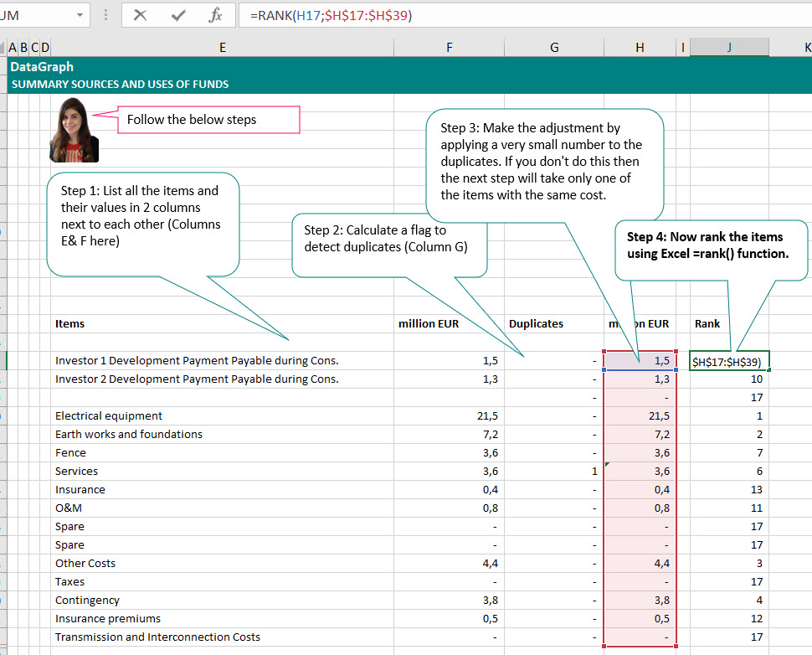Viewport: 812px width, 655px height.
Task: Select column H header
Action: [x=640, y=48]
